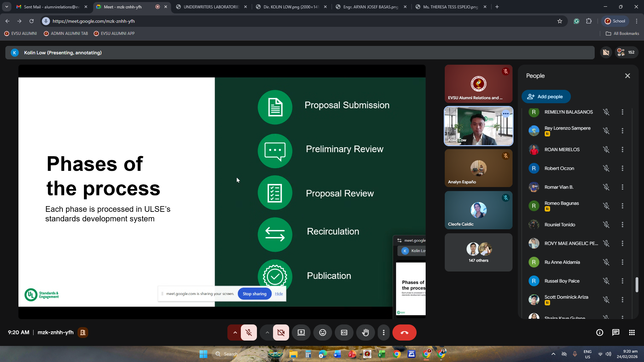Toggle the camera off button
Image resolution: width=644 pixels, height=362 pixels.
point(281,333)
